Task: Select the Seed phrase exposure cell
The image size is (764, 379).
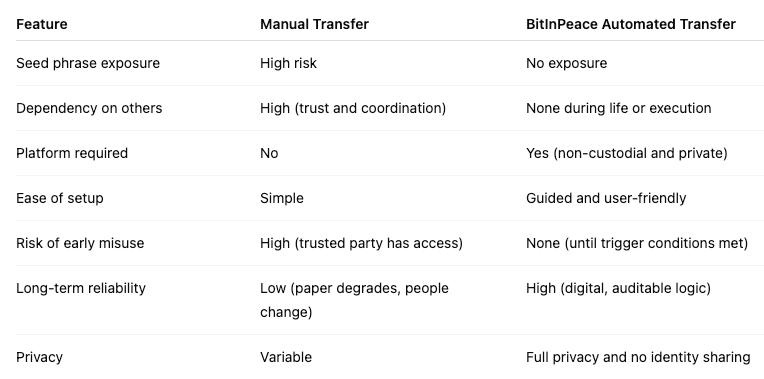Action: 88,63
